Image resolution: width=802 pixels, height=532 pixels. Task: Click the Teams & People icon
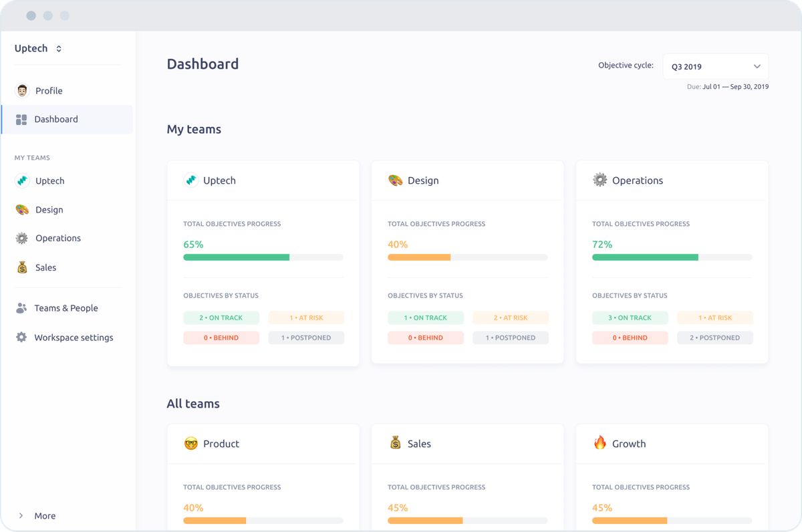(x=22, y=308)
